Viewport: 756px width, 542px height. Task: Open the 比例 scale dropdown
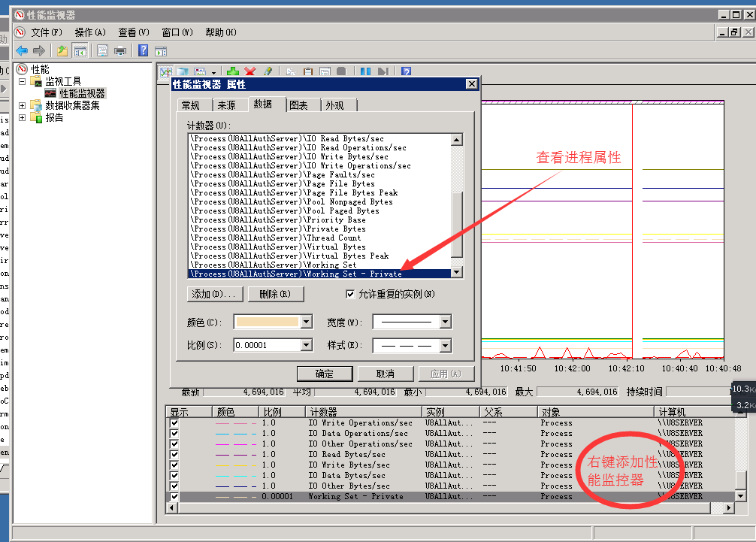306,345
